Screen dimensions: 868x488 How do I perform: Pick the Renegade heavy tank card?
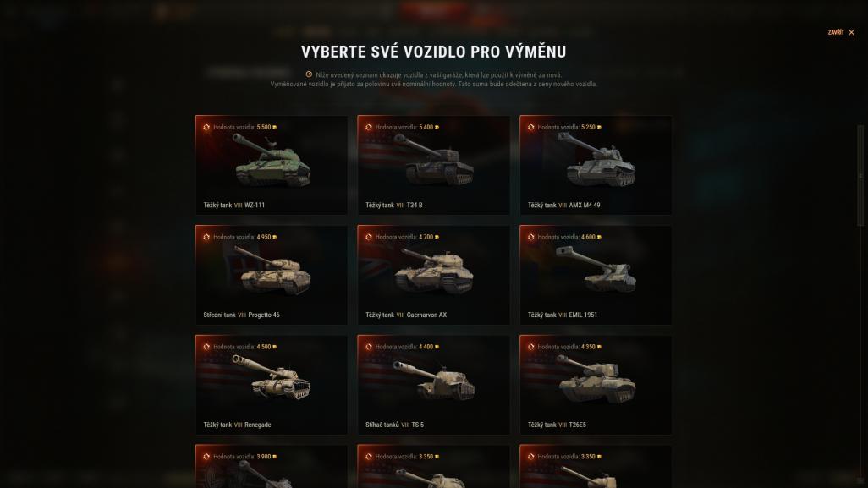click(x=272, y=385)
